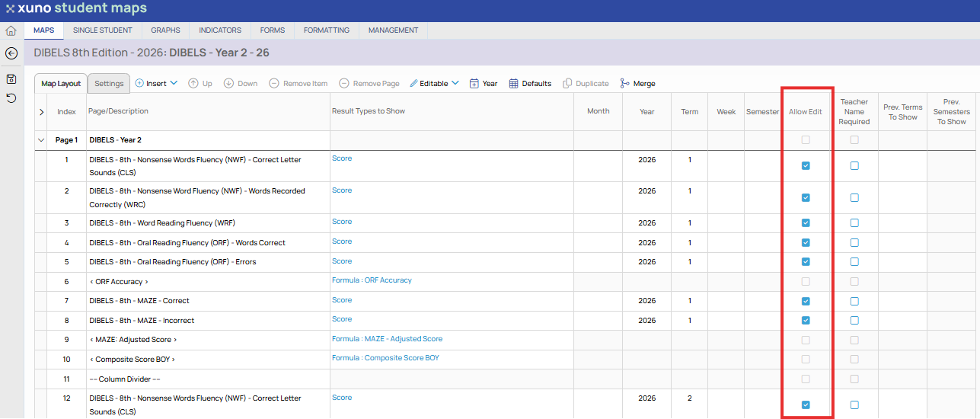Toggle Allow Edit for index 2 row

click(806, 197)
